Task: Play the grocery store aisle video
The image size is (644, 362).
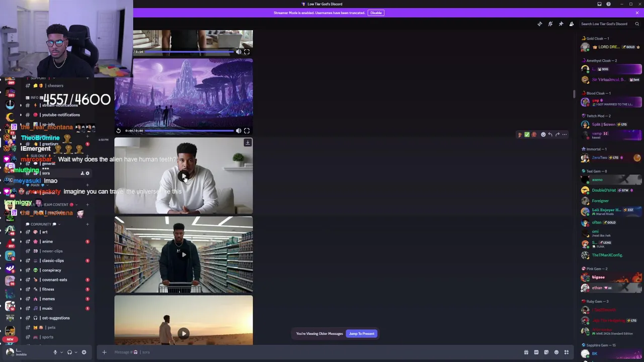Action: pos(184,254)
